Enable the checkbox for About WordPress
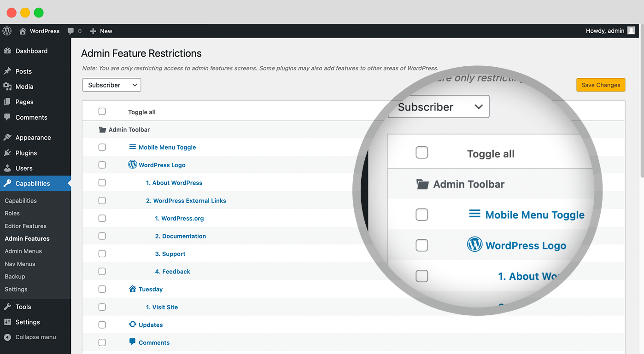Screen dimensions: 644x354 [x=102, y=182]
